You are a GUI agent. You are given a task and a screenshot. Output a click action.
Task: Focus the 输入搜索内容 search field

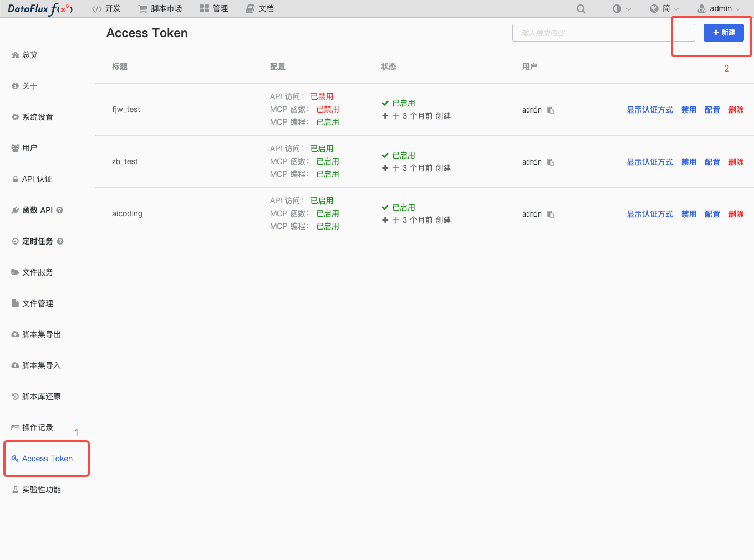pyautogui.click(x=604, y=33)
